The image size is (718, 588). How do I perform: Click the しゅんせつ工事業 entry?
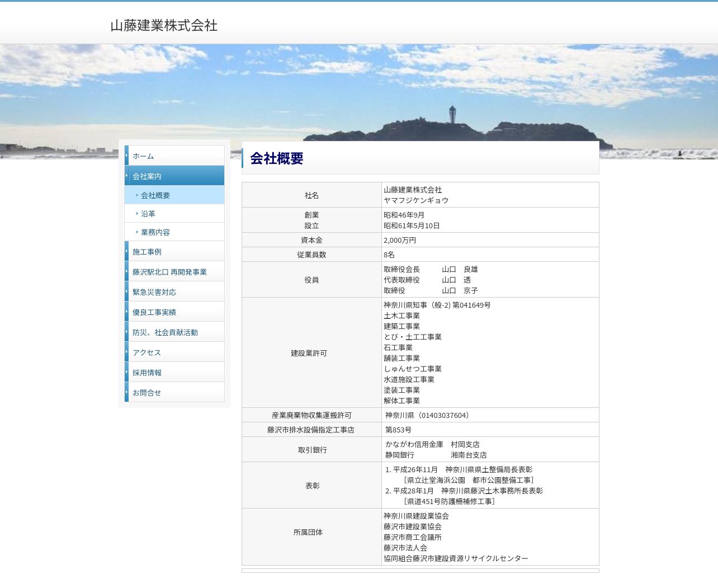point(413,369)
